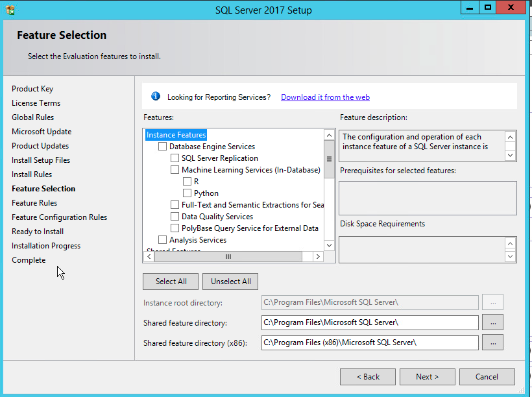The height and width of the screenshot is (397, 532).
Task: Browse for Shared feature directory
Action: point(492,322)
